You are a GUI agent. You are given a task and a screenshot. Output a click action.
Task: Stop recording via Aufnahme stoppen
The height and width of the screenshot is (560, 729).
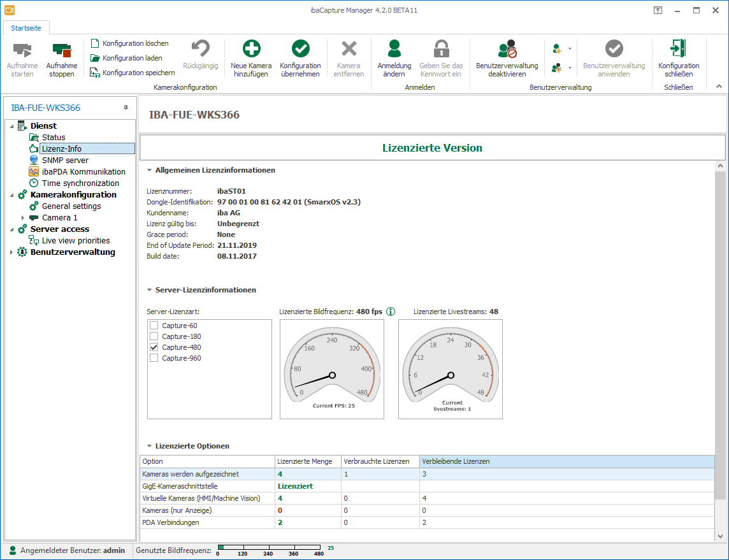[62, 50]
